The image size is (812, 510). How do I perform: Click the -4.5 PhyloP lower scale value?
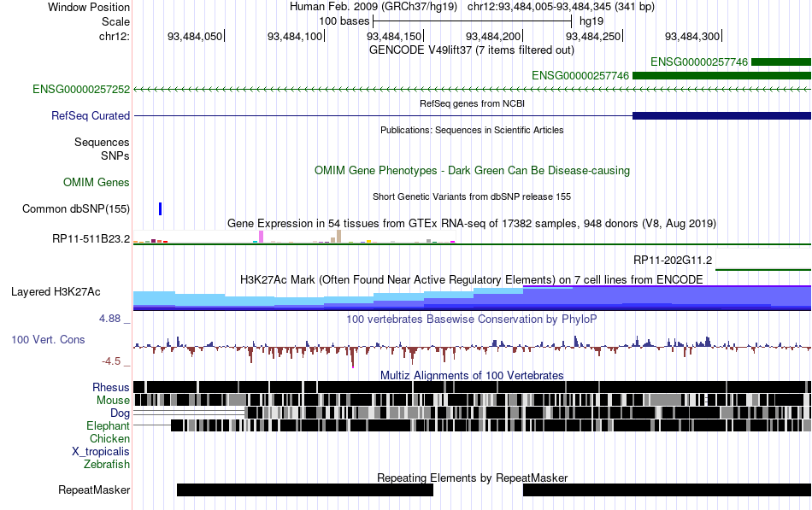point(111,361)
